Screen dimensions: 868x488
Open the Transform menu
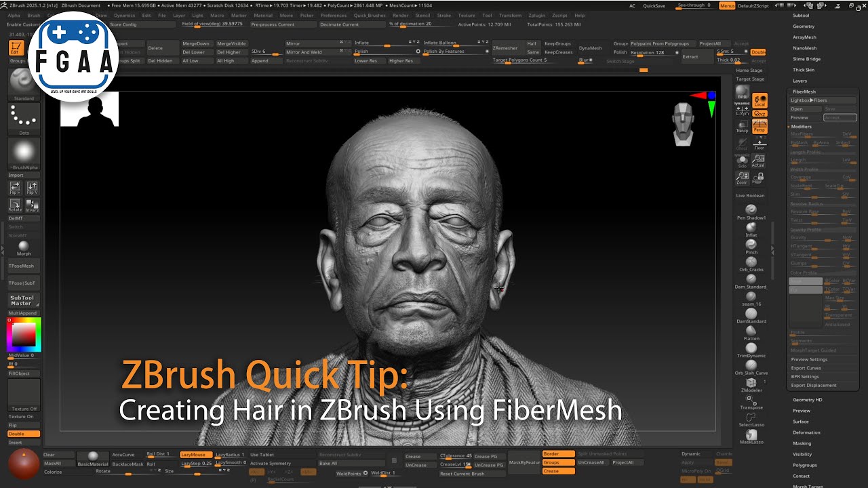(510, 15)
